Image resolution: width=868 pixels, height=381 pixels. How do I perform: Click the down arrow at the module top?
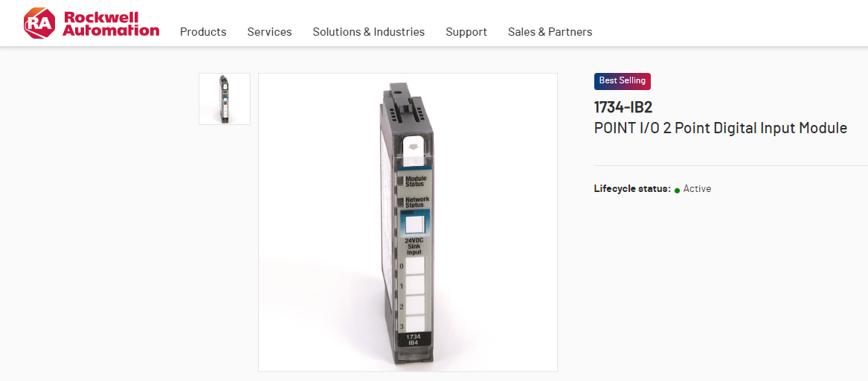tap(412, 147)
